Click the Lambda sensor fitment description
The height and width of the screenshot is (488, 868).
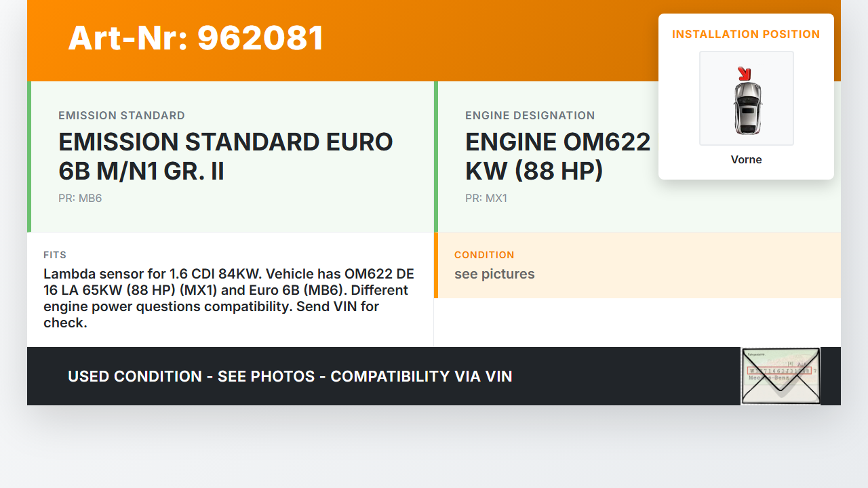229,298
